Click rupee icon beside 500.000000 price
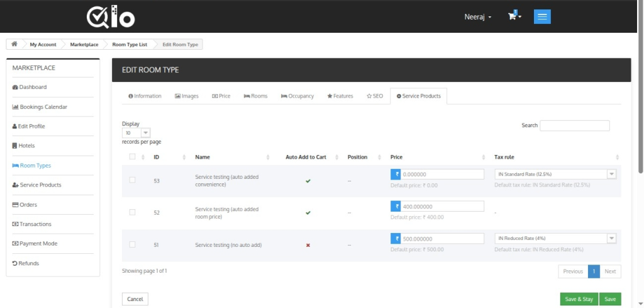 [396, 239]
